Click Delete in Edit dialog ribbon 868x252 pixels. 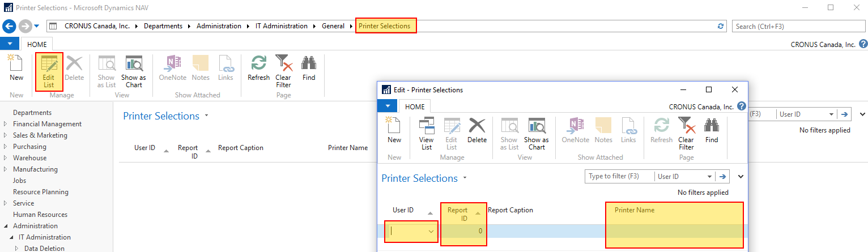pos(477,130)
